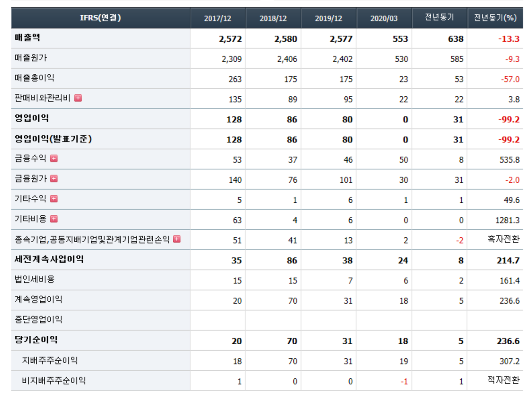Expand the 금융수익 row plus icon
Image resolution: width=532 pixels, height=398 pixels.
click(54, 158)
